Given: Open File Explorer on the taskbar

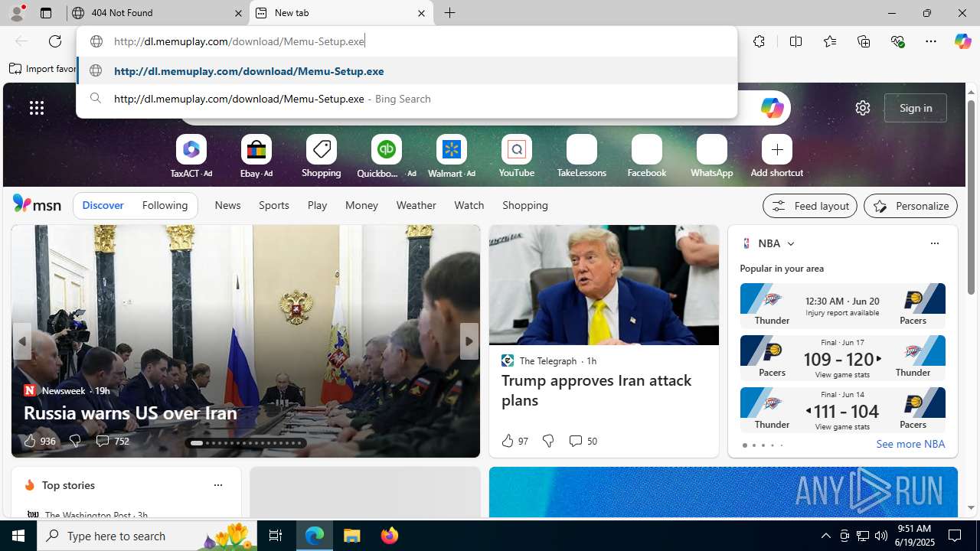Looking at the screenshot, I should 352,536.
